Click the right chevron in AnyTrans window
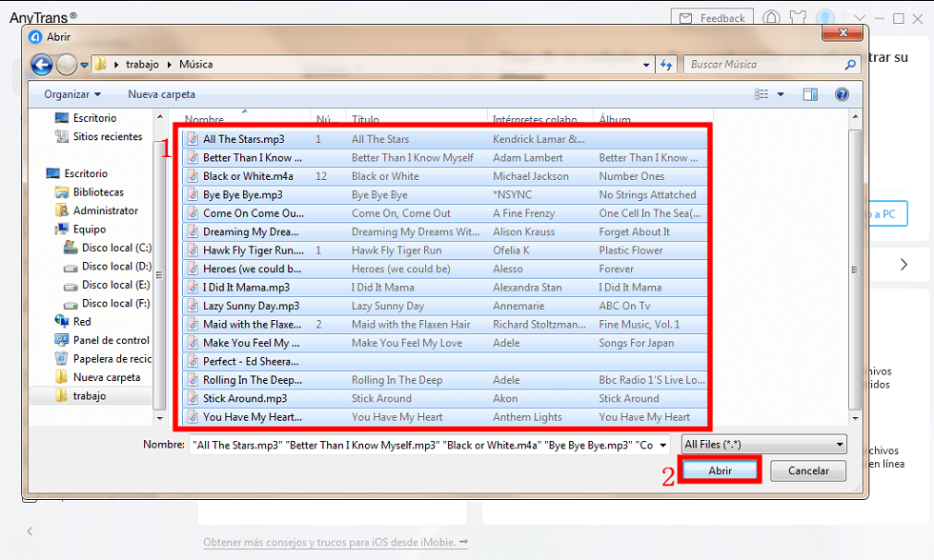 (904, 264)
